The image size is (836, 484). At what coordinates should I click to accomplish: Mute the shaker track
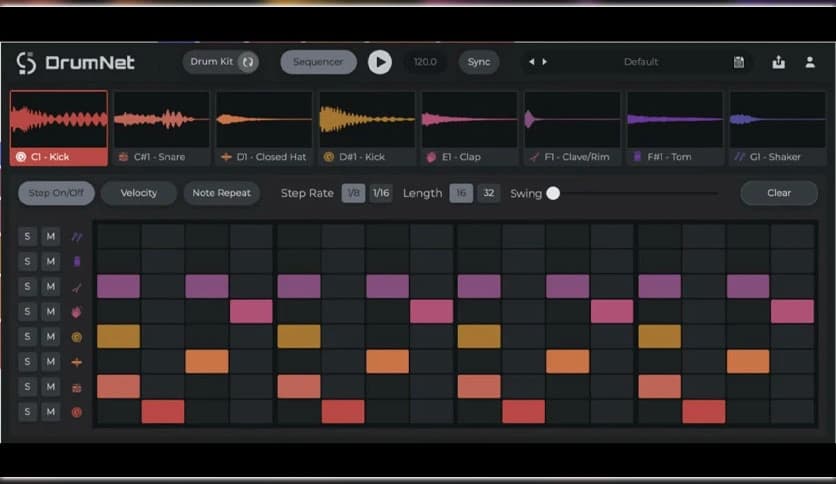[51, 236]
